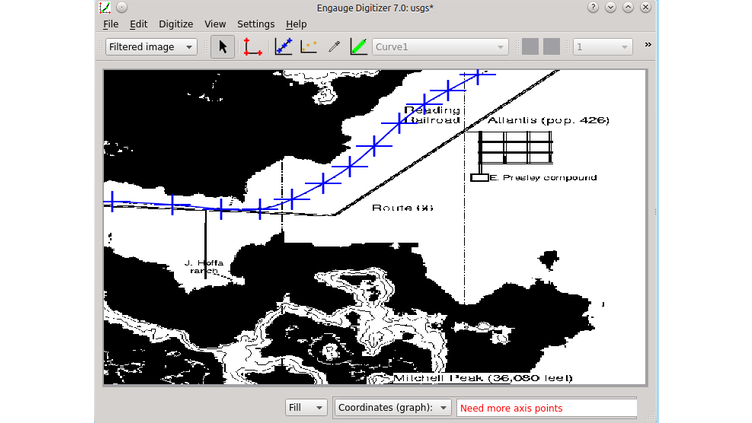
Task: Expand the Fill zoom dropdown
Action: pyautogui.click(x=306, y=408)
